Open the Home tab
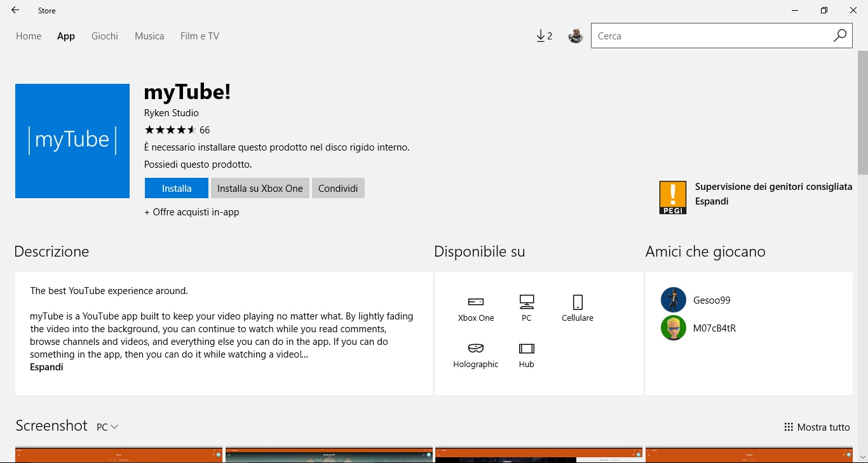Screen dimensions: 868x463 (29, 36)
